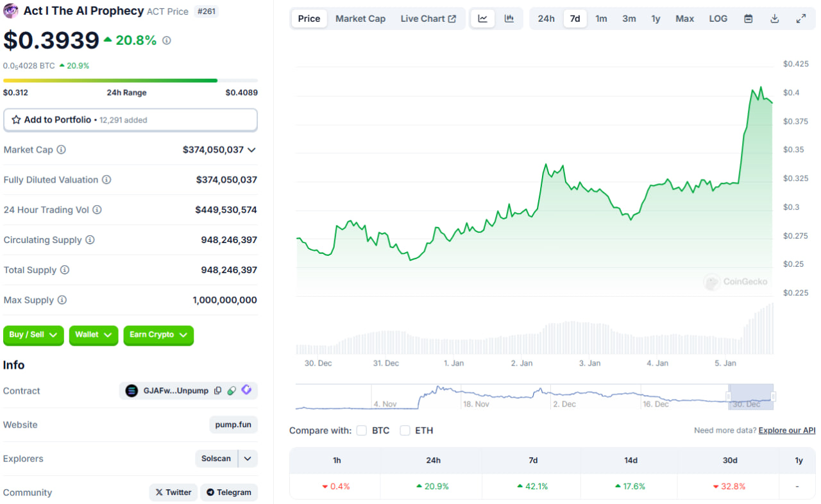Open Circulating Supply info icon
Viewport: 821px width, 504px height.
90,240
